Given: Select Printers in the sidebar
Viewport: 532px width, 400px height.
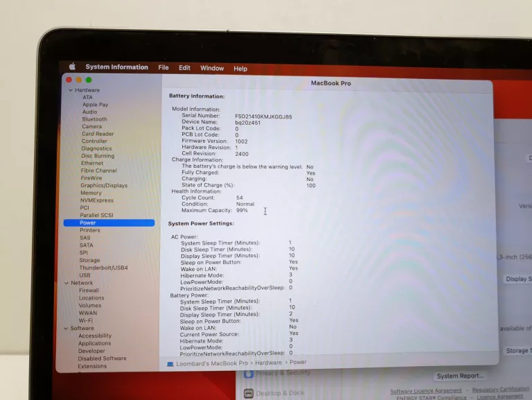Looking at the screenshot, I should 90,230.
